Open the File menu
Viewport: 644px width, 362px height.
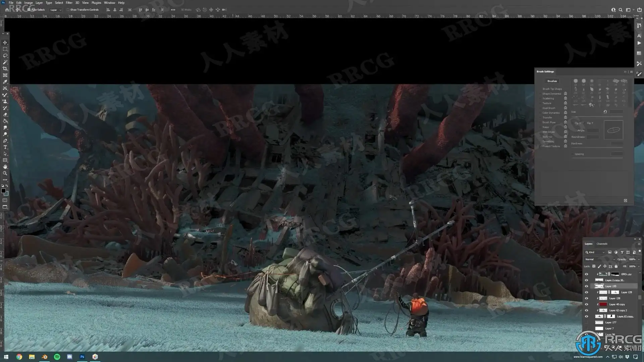tap(11, 3)
